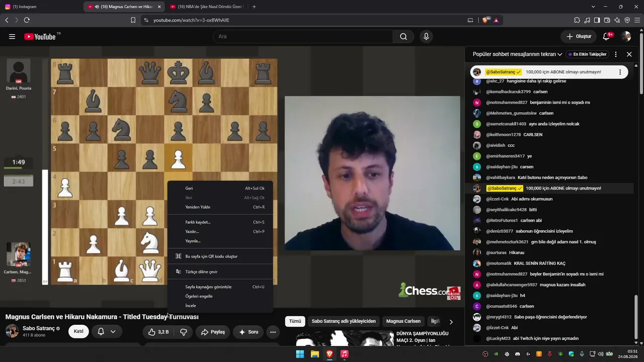644x362 pixels.
Task: Open the Brave Wallet icon
Action: pos(607,20)
